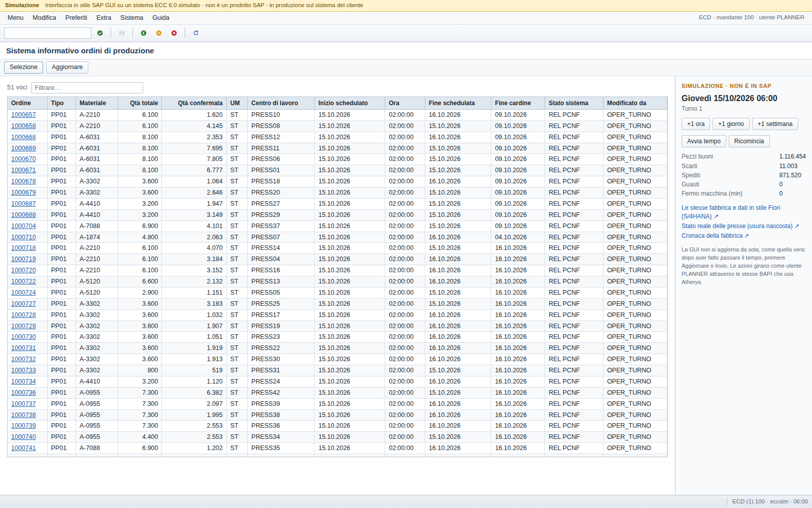The image size is (812, 508).
Task: Open order 1000710
Action: tap(23, 237)
